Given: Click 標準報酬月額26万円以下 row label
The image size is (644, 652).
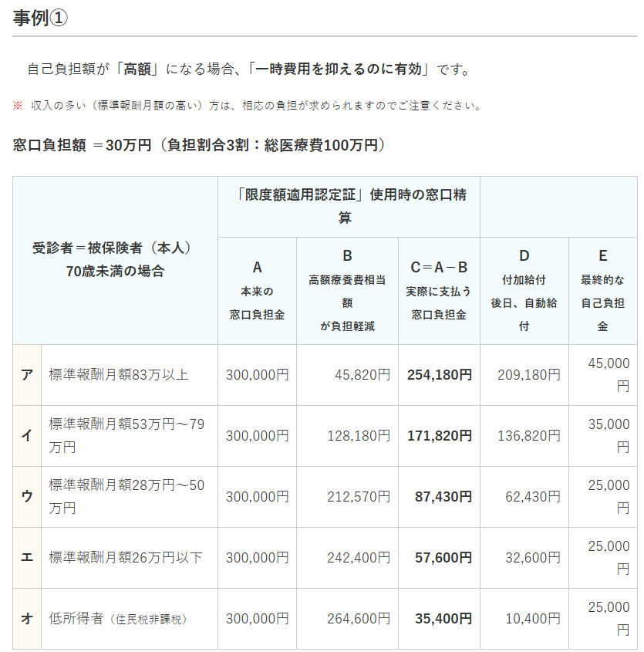Looking at the screenshot, I should click(126, 557).
